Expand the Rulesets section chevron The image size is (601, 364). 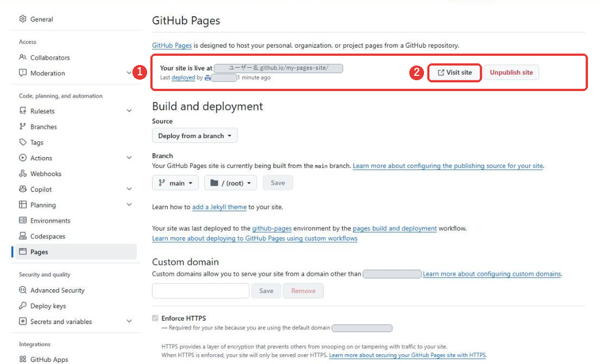129,111
